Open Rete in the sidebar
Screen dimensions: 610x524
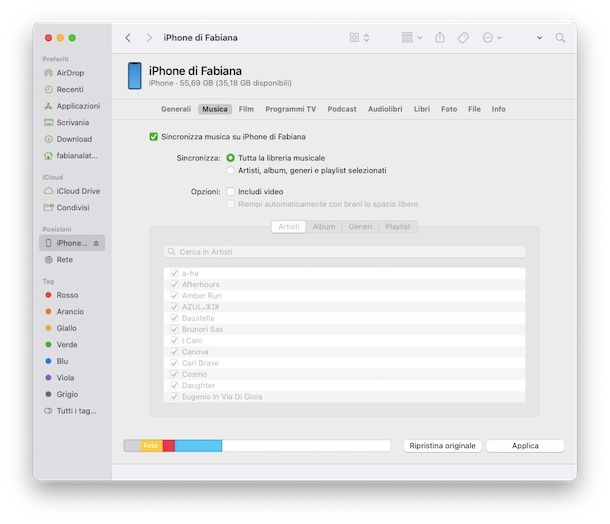(x=59, y=259)
